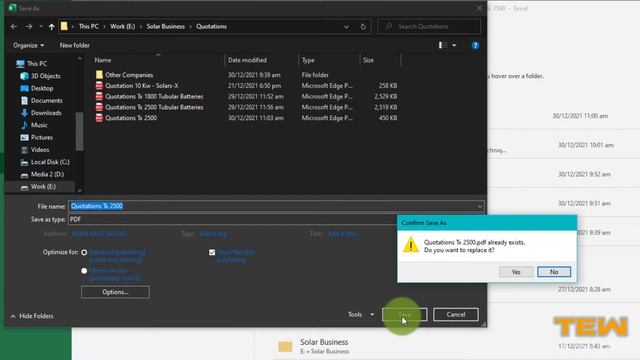This screenshot has width=640, height=360.
Task: Create a New folder
Action: point(75,45)
